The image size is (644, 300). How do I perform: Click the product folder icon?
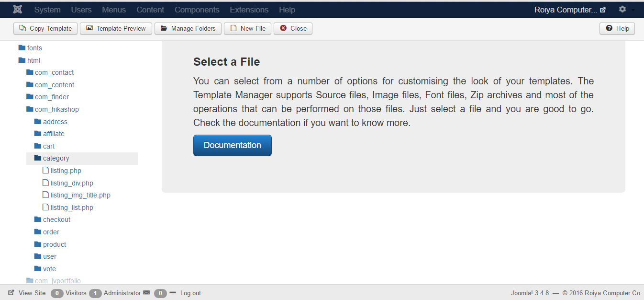(38, 244)
